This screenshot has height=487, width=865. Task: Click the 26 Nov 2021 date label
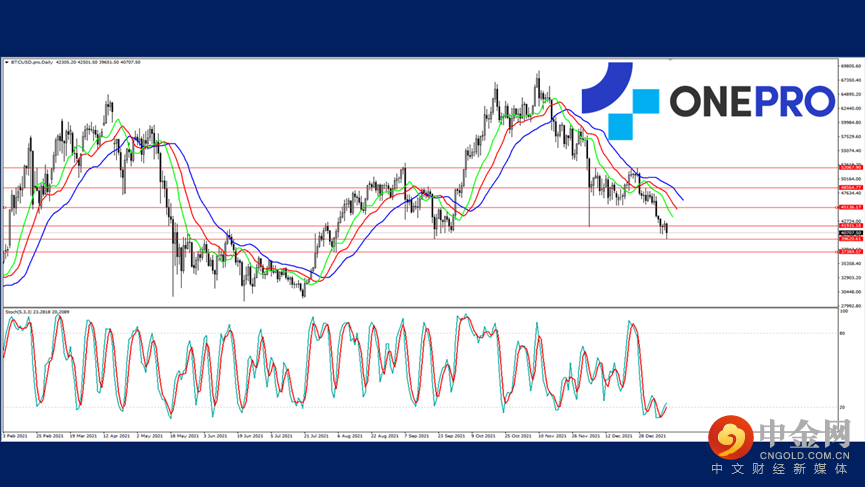pyautogui.click(x=586, y=436)
